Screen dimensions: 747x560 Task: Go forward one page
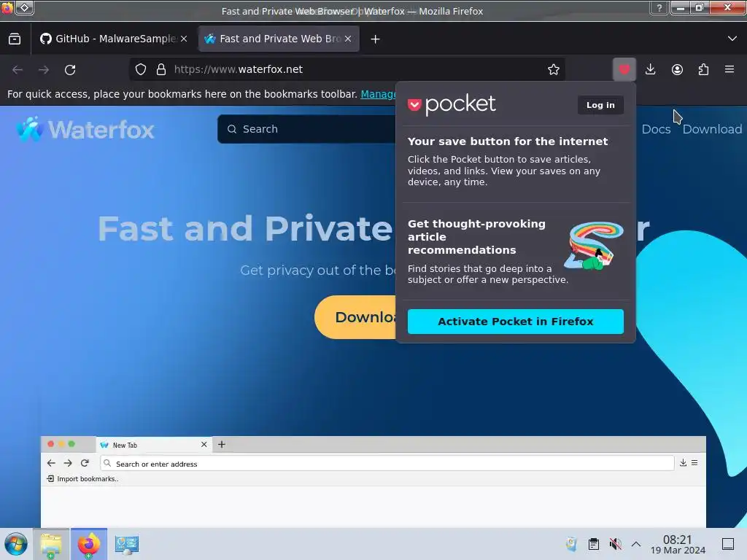[x=44, y=69]
